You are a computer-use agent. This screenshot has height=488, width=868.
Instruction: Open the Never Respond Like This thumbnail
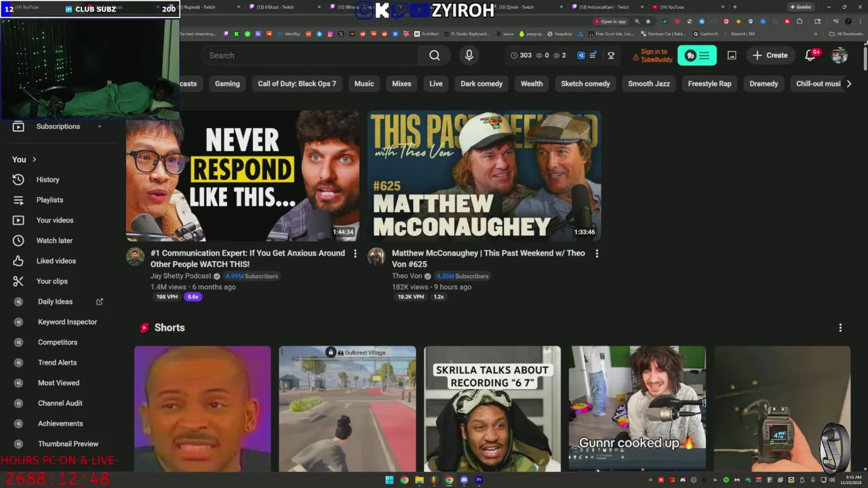(243, 176)
